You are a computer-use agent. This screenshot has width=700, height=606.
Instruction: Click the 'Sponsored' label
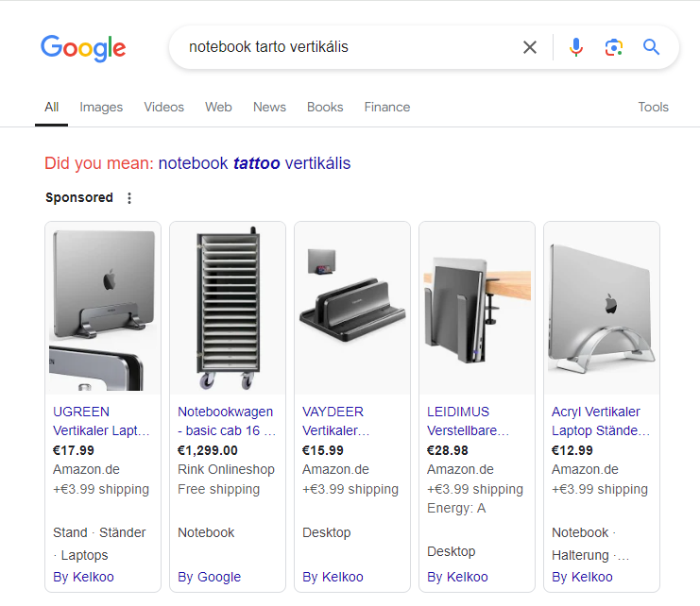79,197
